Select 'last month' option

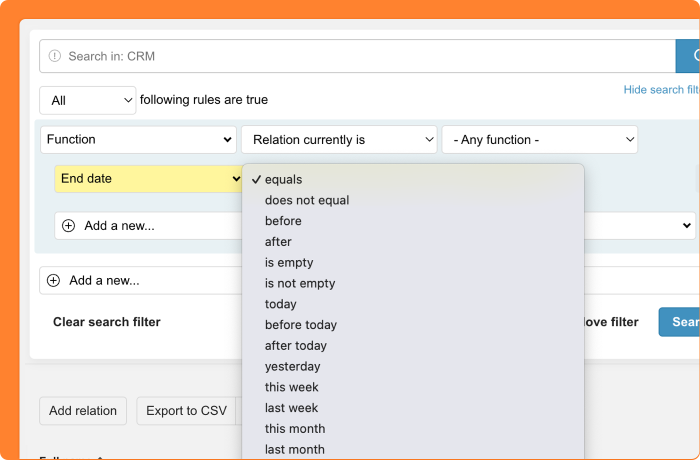295,450
